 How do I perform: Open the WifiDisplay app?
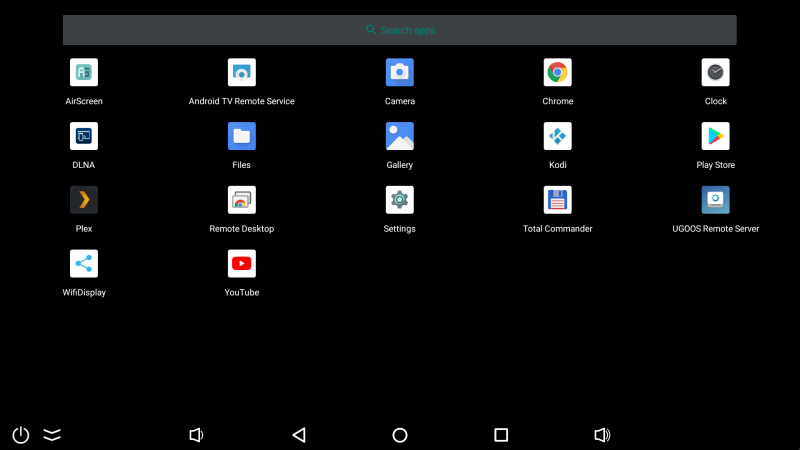point(84,264)
